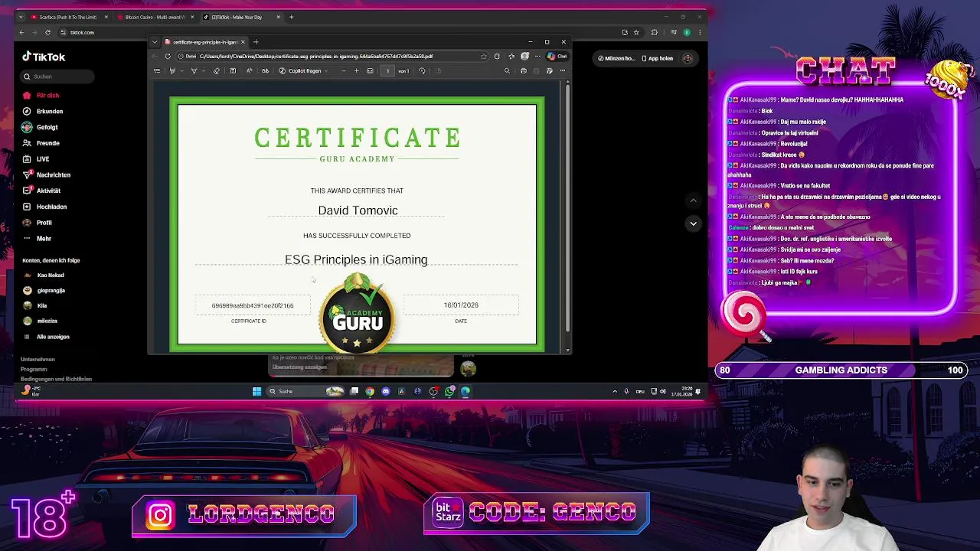
Task: Expand highlight marker options arrow
Action: 181,71
